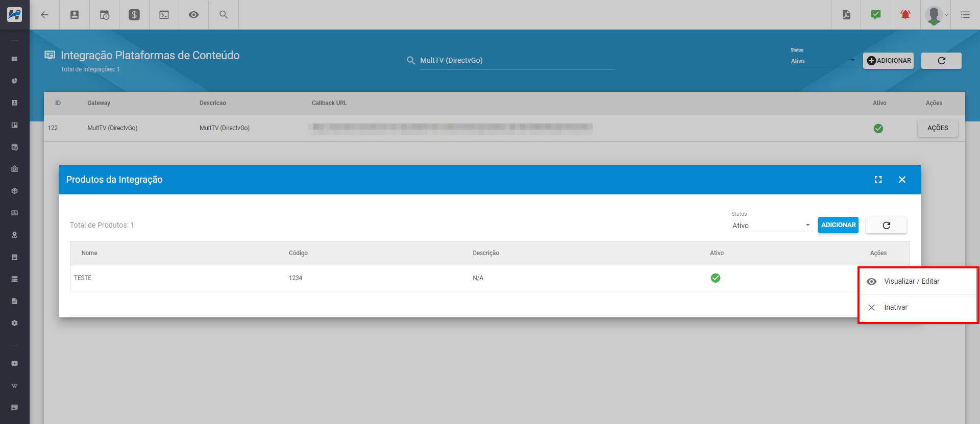Click the MultTV (DirectvGo) search field
This screenshot has width=980, height=424.
(517, 60)
